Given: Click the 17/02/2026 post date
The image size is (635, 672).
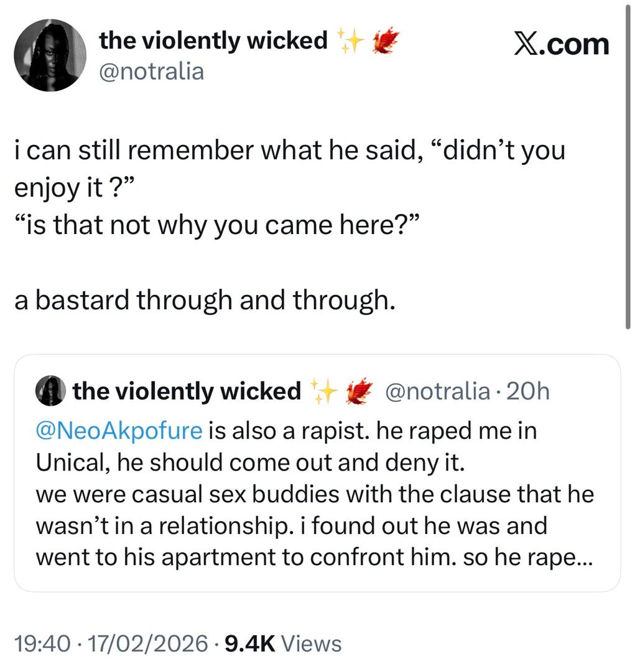Looking at the screenshot, I should click(147, 643).
